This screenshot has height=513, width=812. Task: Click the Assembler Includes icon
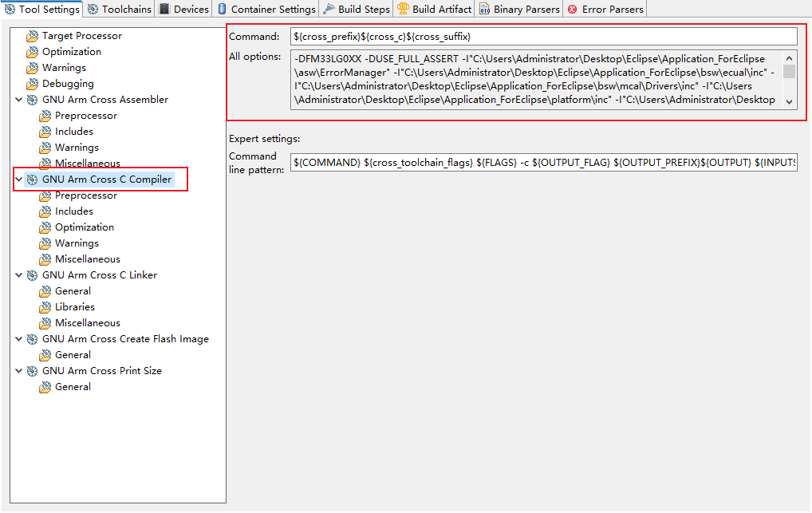[x=45, y=132]
